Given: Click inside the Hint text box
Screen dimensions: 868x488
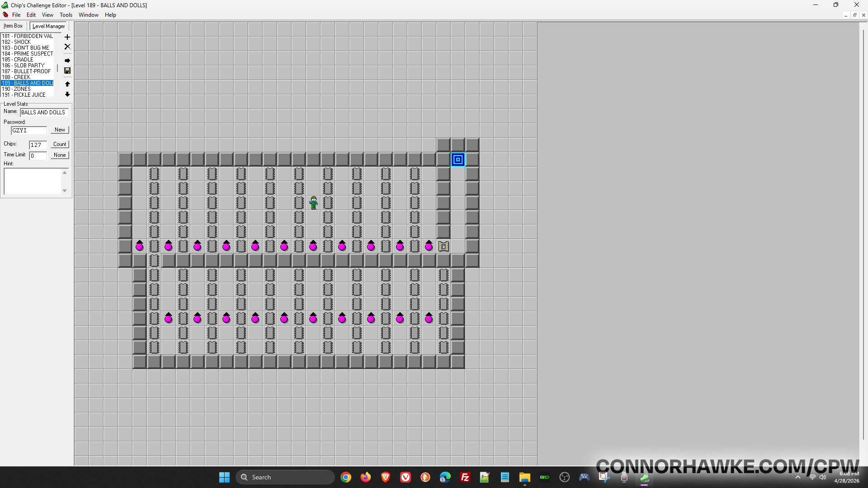Looking at the screenshot, I should point(33,181).
